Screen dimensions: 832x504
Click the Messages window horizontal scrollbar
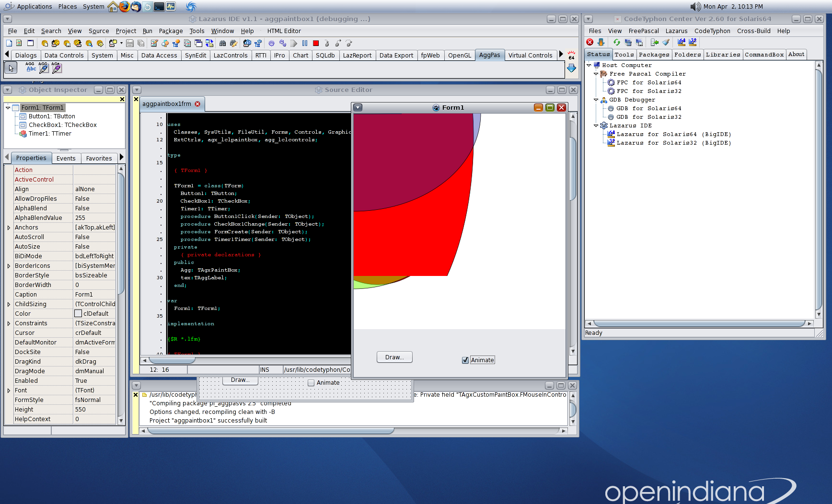(x=353, y=431)
